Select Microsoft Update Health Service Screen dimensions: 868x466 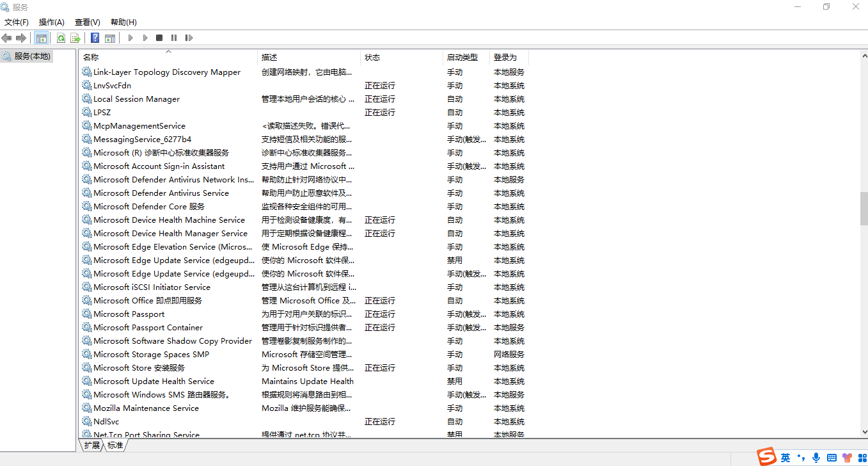coord(154,381)
